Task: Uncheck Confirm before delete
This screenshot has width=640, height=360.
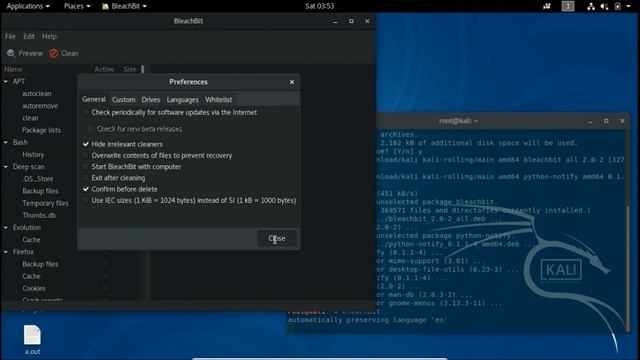Action: coord(85,189)
